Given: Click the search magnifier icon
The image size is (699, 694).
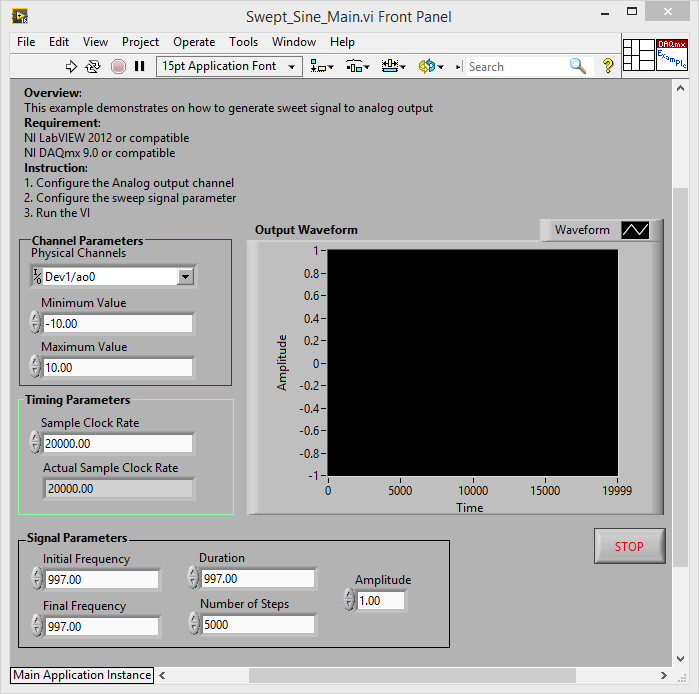Looking at the screenshot, I should click(x=577, y=66).
